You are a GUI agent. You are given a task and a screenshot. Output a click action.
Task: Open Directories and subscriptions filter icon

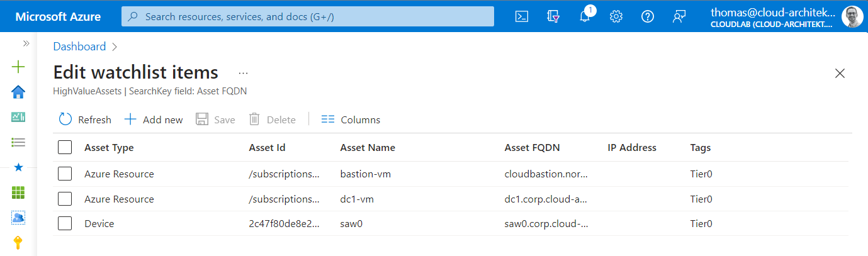553,17
